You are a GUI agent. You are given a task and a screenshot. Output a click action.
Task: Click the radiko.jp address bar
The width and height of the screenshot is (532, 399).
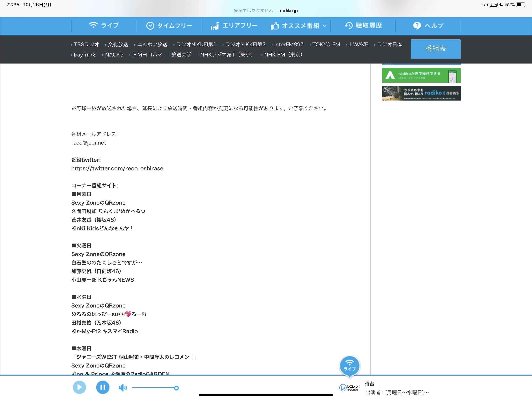[266, 11]
